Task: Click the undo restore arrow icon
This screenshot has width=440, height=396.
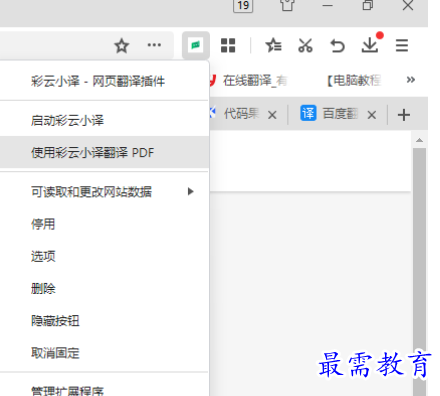Action: tap(337, 46)
